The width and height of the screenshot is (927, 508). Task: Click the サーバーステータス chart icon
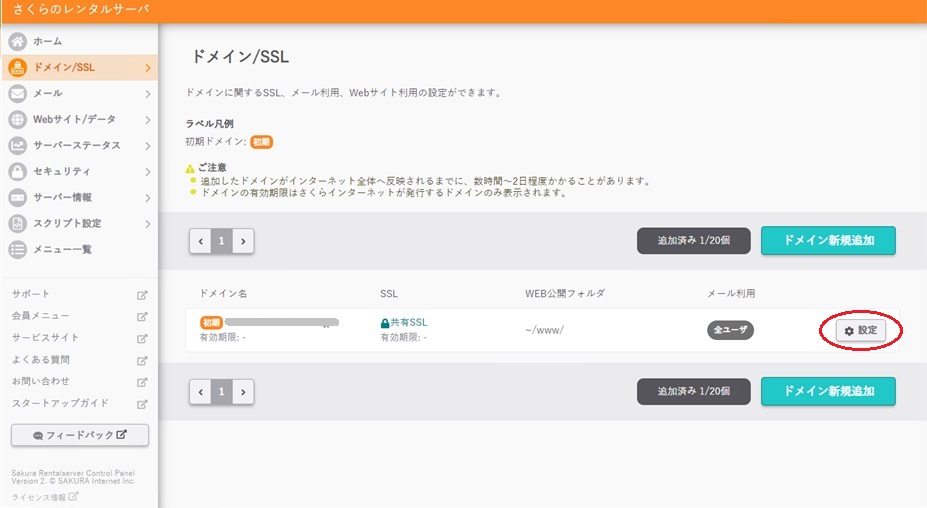point(17,145)
